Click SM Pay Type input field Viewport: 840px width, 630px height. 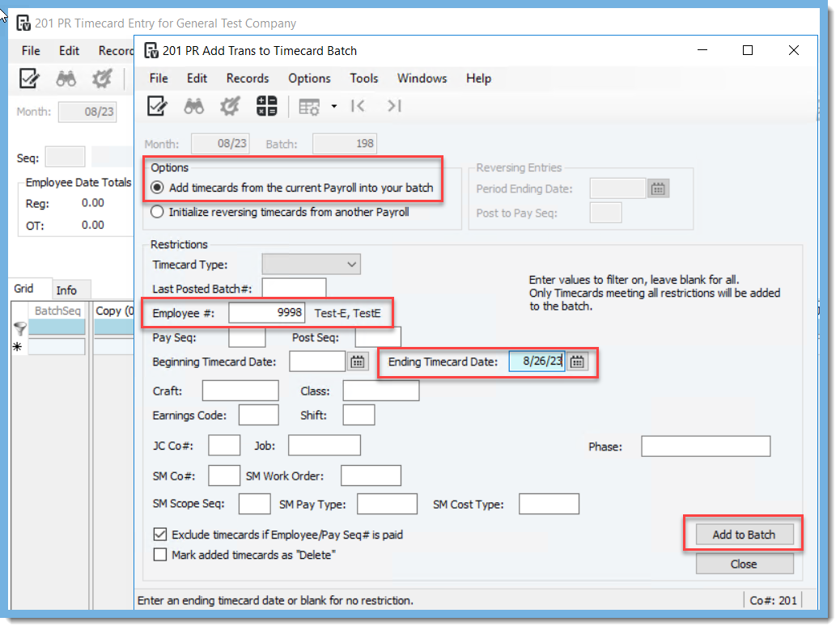click(x=388, y=504)
